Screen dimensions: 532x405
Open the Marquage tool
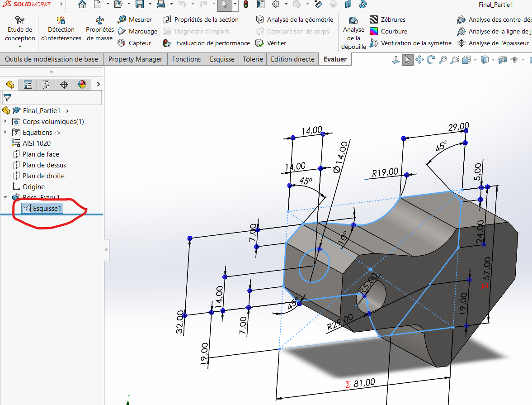(x=137, y=31)
